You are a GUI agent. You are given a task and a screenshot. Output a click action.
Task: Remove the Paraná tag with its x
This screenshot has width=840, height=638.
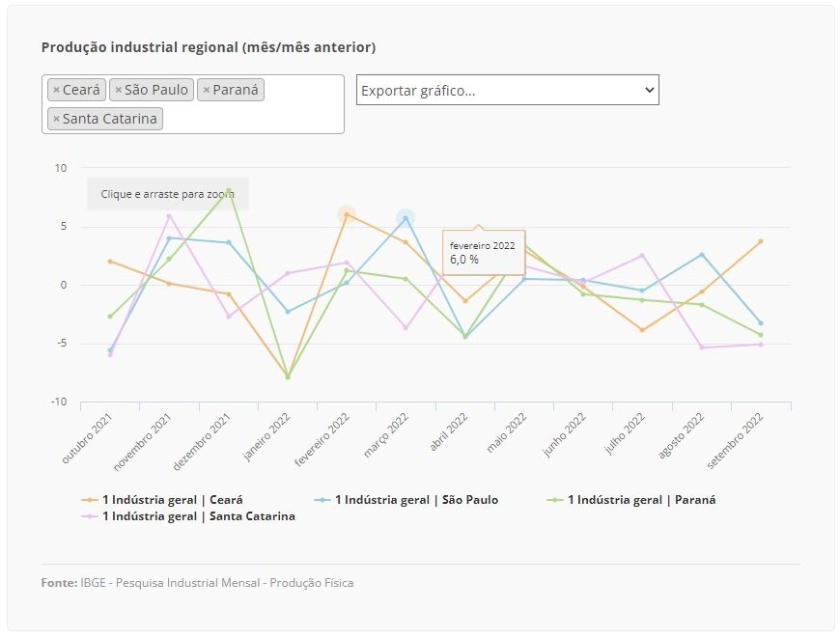pos(207,90)
